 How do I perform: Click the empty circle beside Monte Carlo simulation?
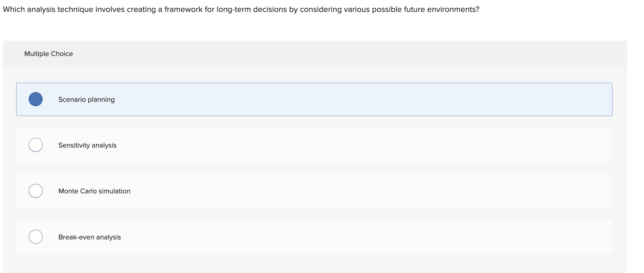click(36, 191)
